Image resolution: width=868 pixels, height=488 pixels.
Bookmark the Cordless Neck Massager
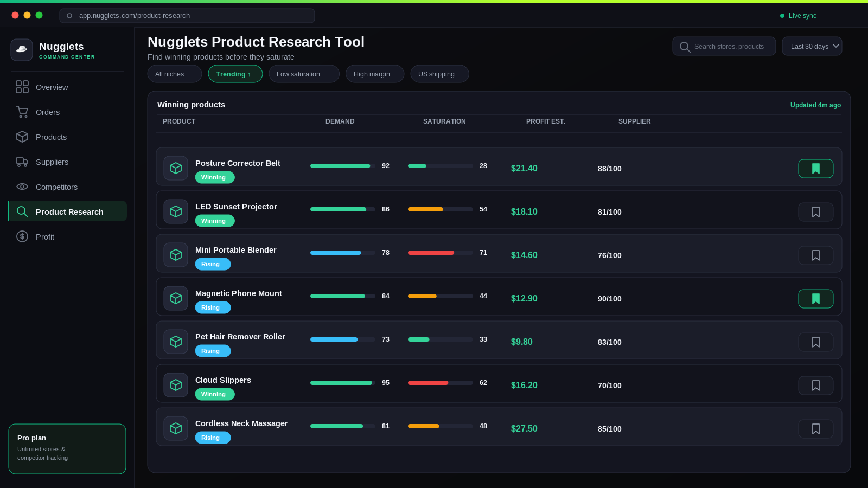click(x=816, y=429)
